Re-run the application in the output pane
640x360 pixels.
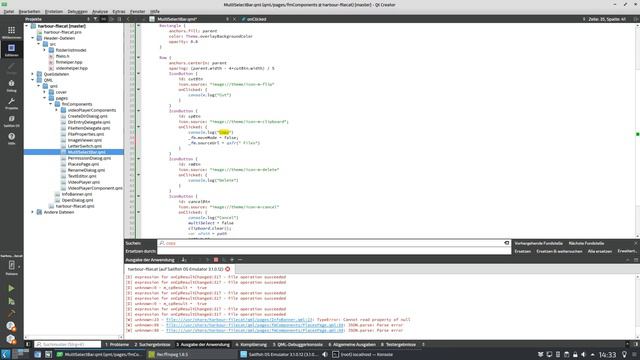[x=208, y=260]
